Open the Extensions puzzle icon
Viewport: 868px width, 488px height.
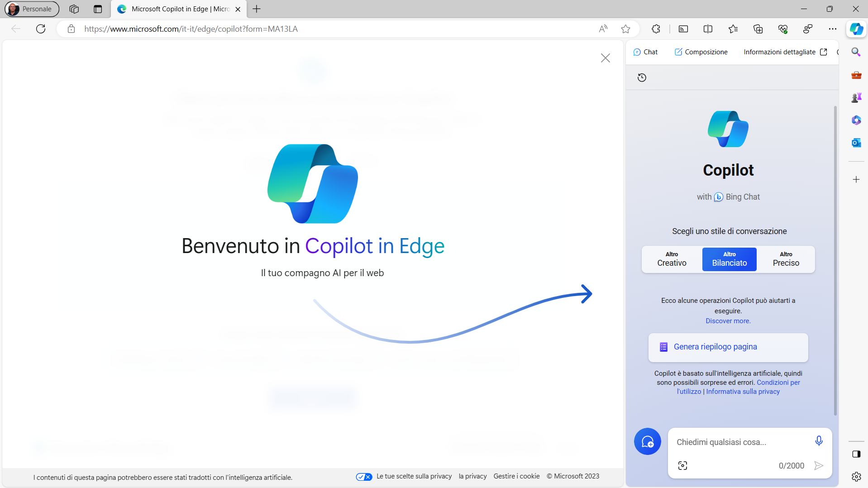point(656,29)
